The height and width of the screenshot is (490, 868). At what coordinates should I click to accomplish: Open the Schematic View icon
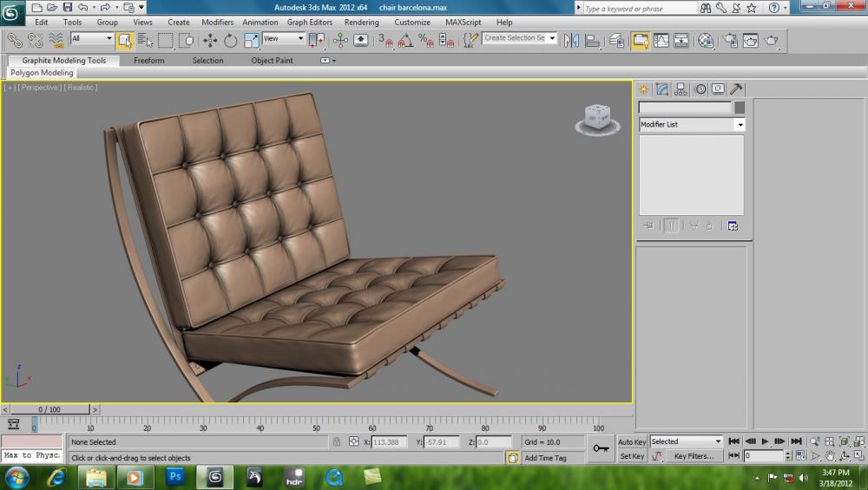coord(681,41)
